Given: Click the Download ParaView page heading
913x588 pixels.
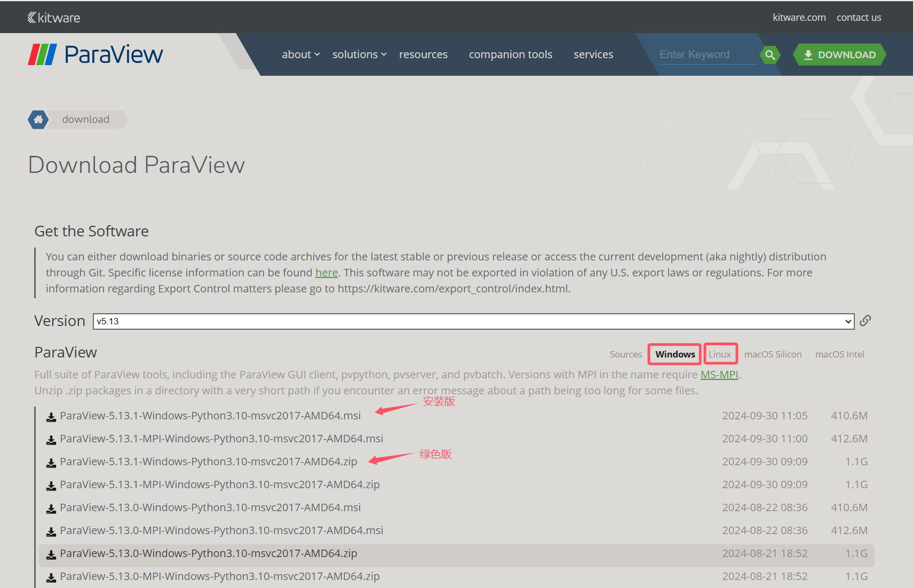Looking at the screenshot, I should point(137,165).
